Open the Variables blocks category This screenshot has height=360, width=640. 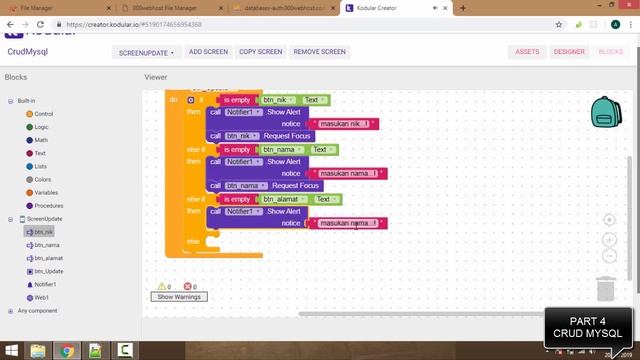click(42, 192)
